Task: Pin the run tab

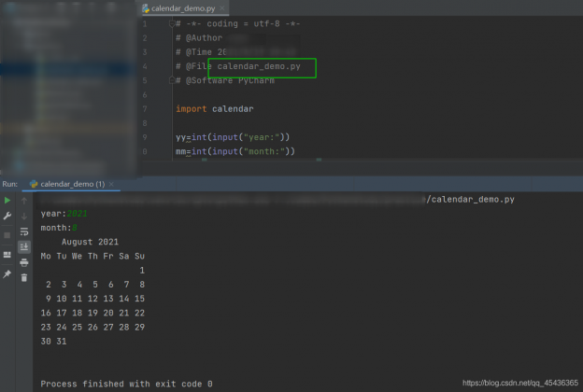Action: coord(7,274)
